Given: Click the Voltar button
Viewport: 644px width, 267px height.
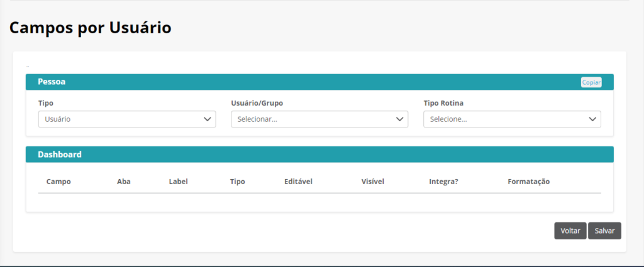Looking at the screenshot, I should coord(570,231).
